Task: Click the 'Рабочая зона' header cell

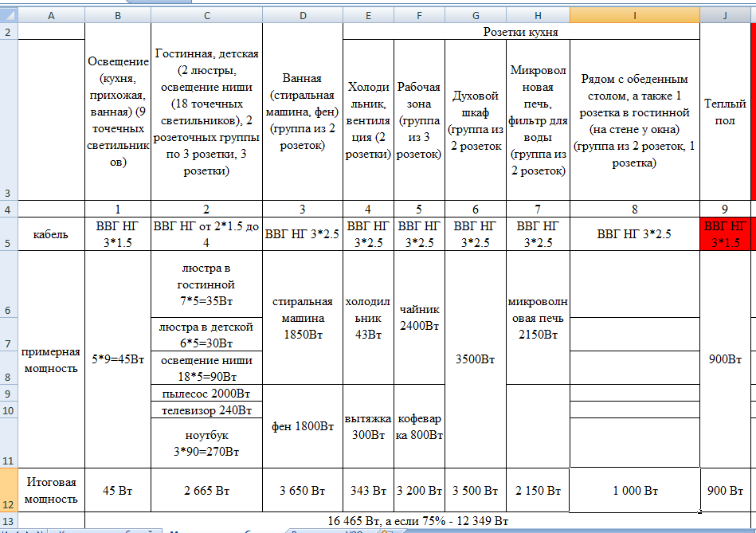Action: pyautogui.click(x=419, y=120)
